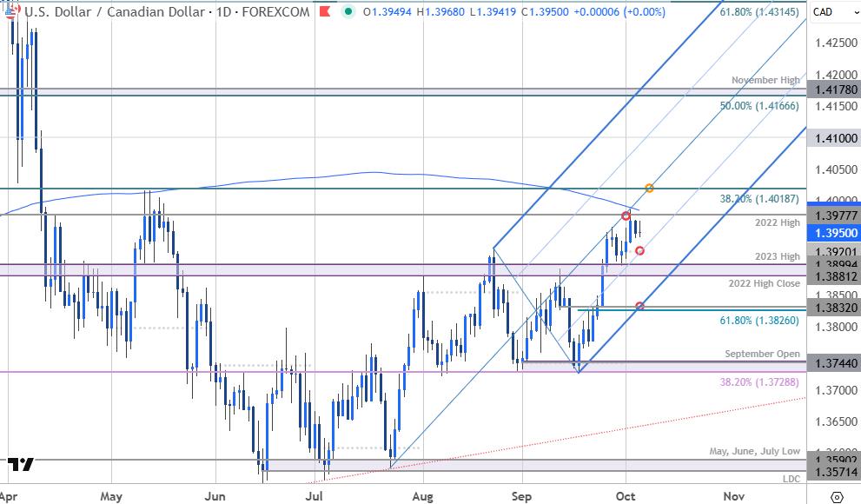The width and height of the screenshot is (861, 504).
Task: Click the 1.37000 price scale value
Action: tap(837, 390)
